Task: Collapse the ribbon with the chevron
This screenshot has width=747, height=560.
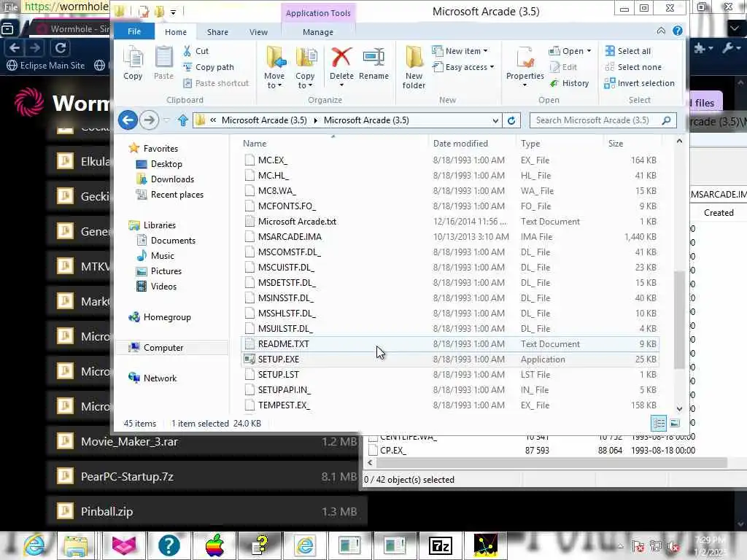Action: [661, 31]
